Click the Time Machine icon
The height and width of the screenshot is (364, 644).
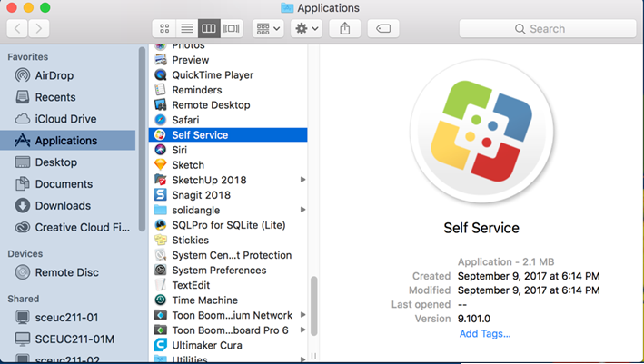(160, 300)
